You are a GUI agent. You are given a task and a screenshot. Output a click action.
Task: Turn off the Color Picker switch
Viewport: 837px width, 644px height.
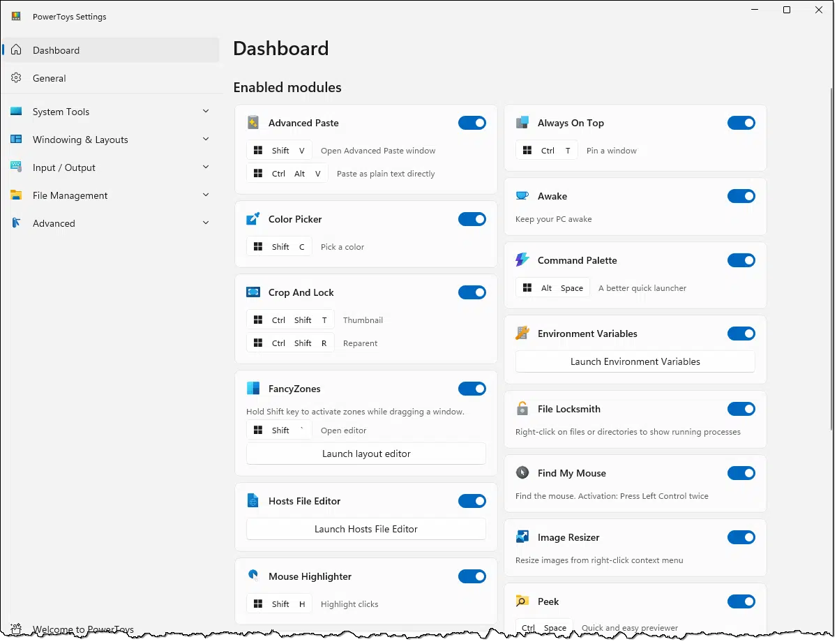[472, 219]
